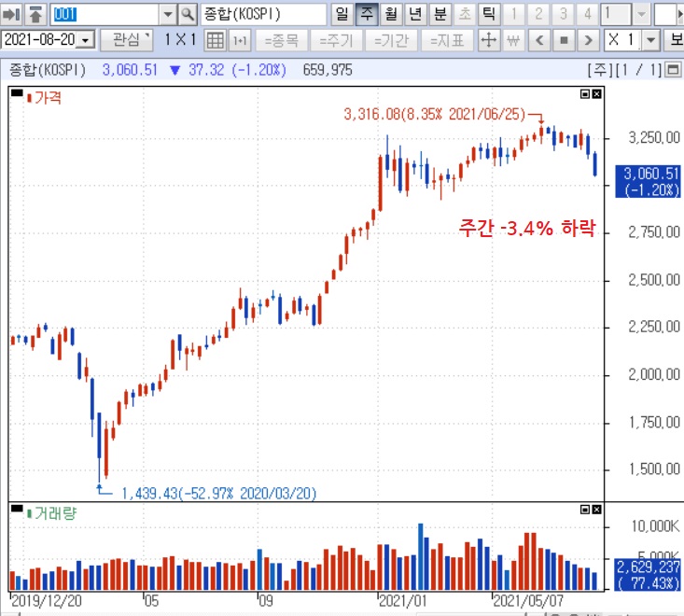Click the interval preset 2 button
This screenshot has width=684, height=616.
coord(538,14)
